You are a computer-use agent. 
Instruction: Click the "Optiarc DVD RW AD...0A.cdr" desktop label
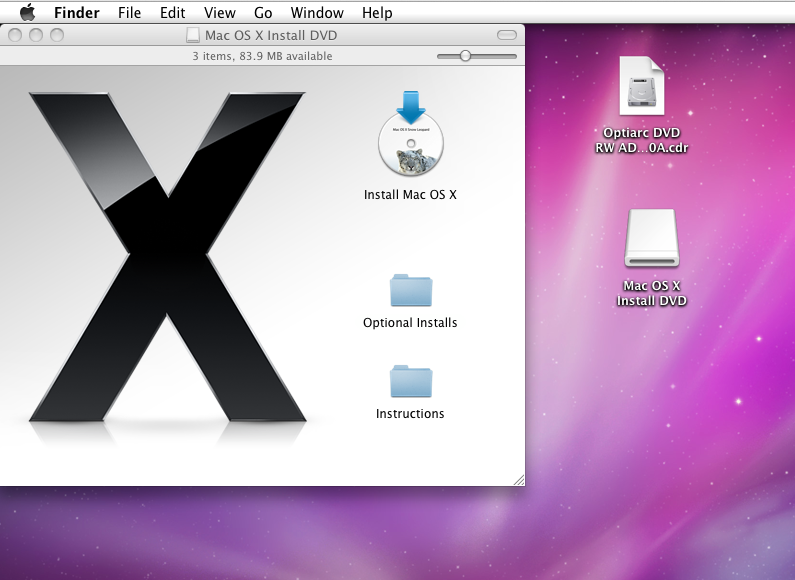click(x=641, y=140)
